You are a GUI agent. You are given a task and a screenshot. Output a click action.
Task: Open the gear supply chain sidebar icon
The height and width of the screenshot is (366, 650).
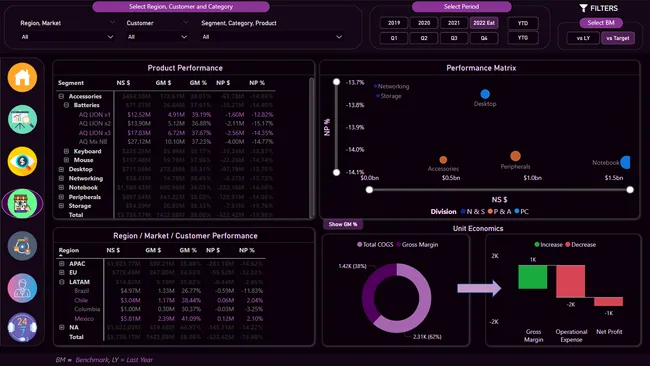pyautogui.click(x=22, y=246)
